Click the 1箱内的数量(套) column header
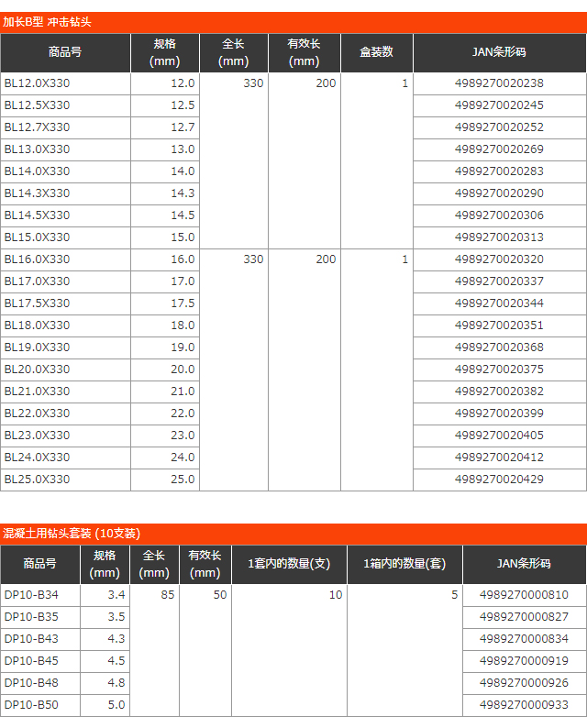This screenshot has width=587, height=728. 404,564
